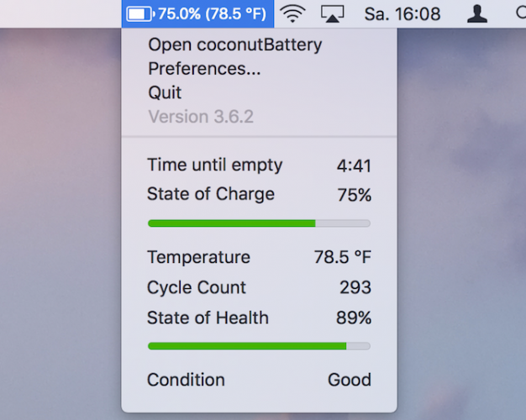Click the State of Health progress bar

(259, 345)
